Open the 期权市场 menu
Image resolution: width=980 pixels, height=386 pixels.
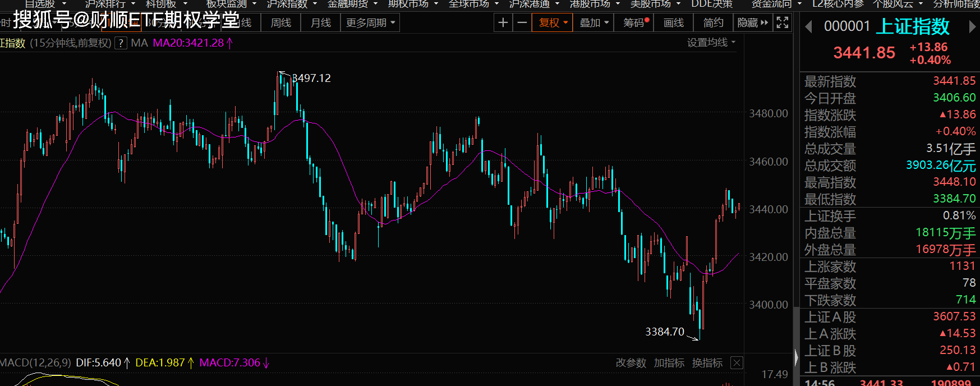[x=413, y=4]
